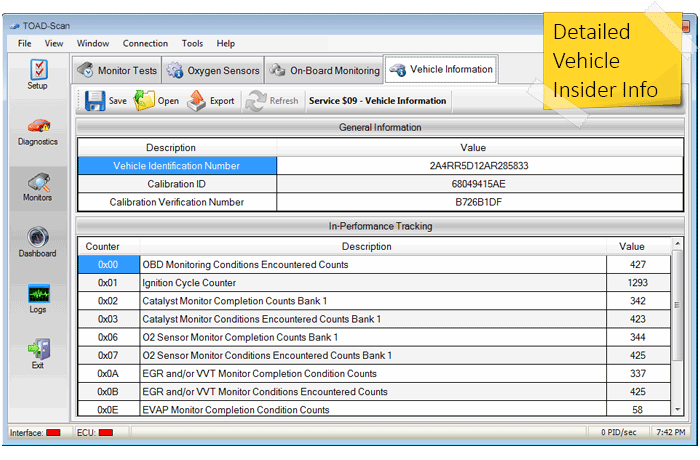Switch to the On-Board Monitoring tab
The width and height of the screenshot is (700, 460).
pyautogui.click(x=325, y=70)
